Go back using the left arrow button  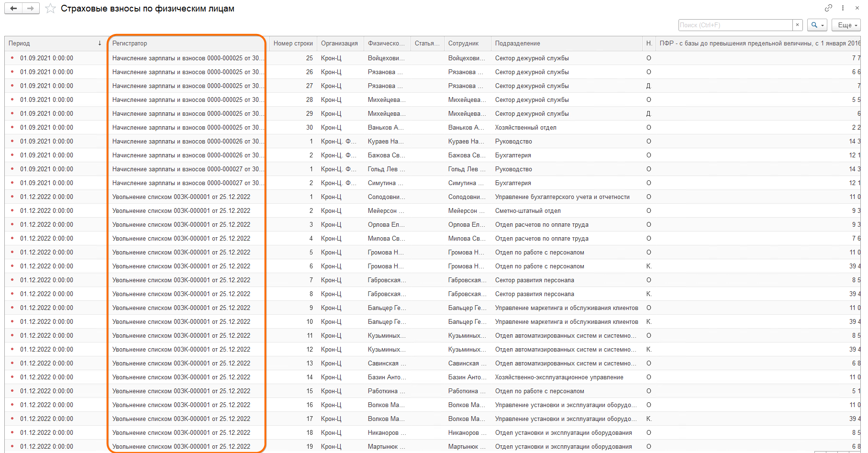click(x=13, y=9)
